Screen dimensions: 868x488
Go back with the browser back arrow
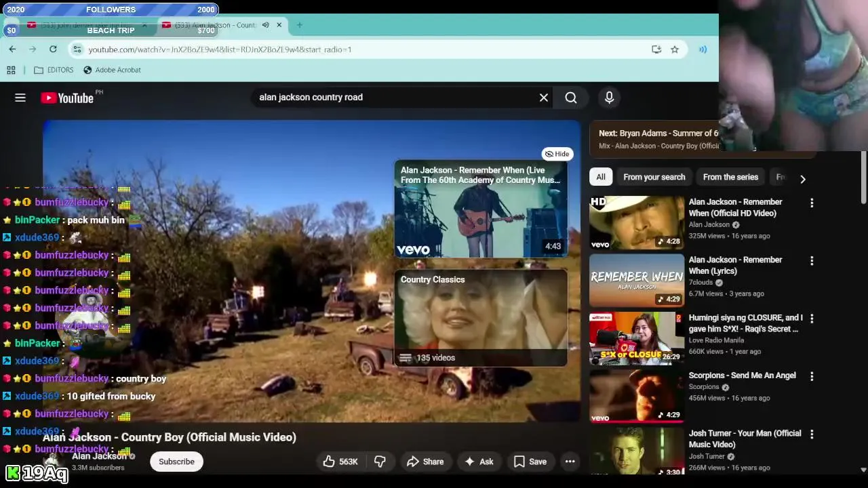[12, 49]
